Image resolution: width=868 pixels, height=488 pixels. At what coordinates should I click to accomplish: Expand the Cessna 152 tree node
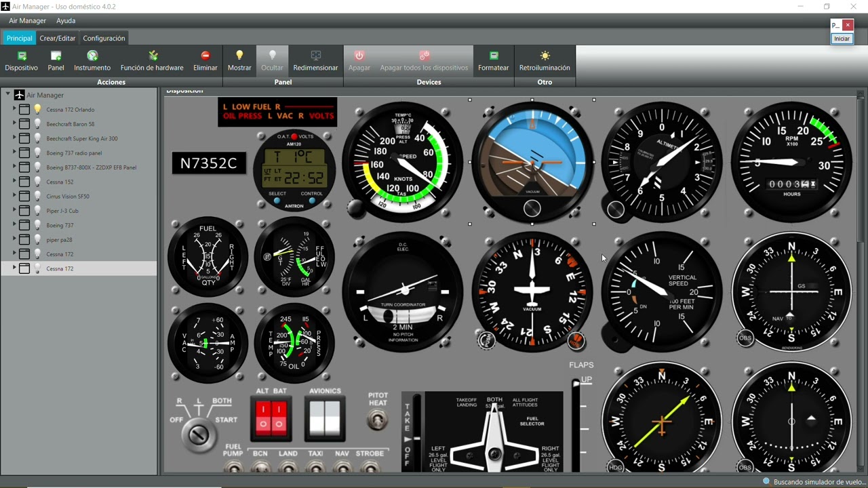(14, 182)
